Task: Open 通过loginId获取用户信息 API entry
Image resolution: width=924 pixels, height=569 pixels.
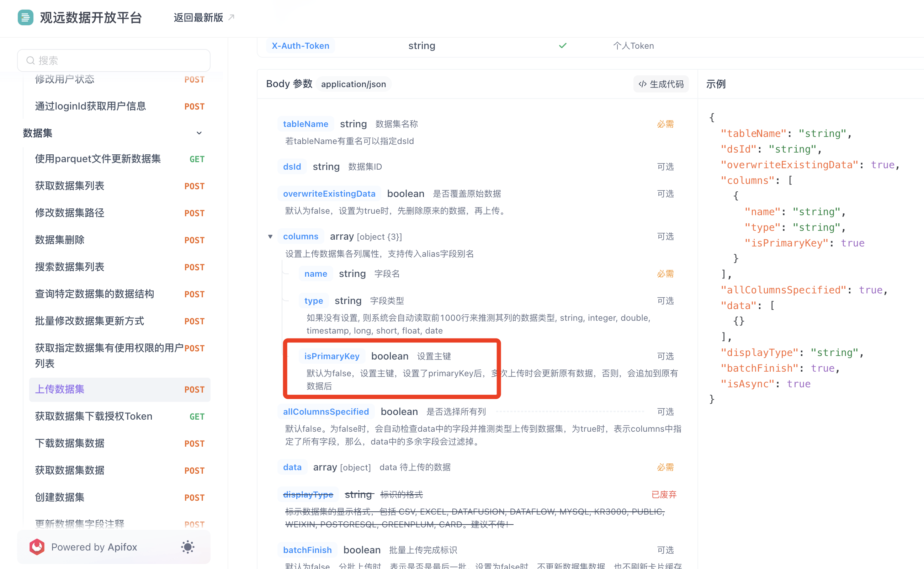Action: click(x=120, y=106)
